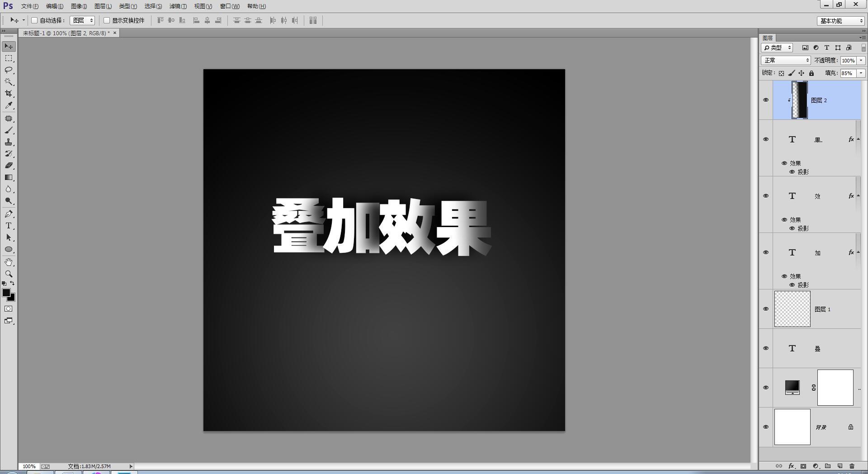
Task: Click delete layer trash icon
Action: [x=852, y=466]
